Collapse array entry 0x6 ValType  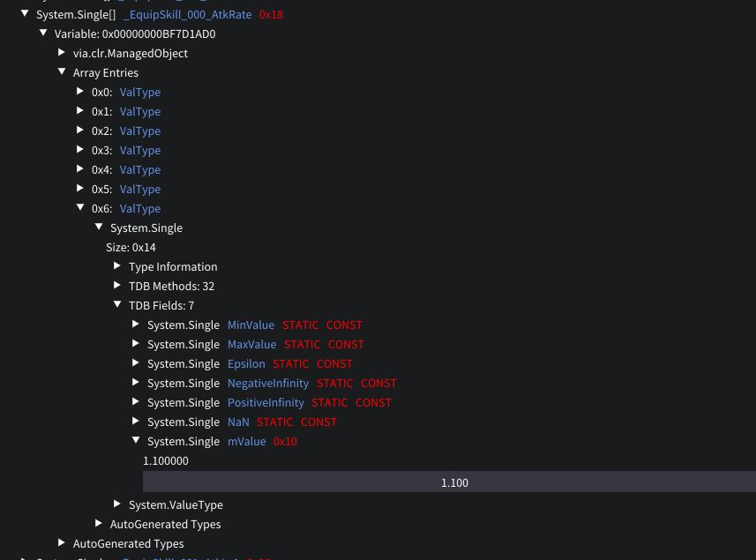pos(80,208)
